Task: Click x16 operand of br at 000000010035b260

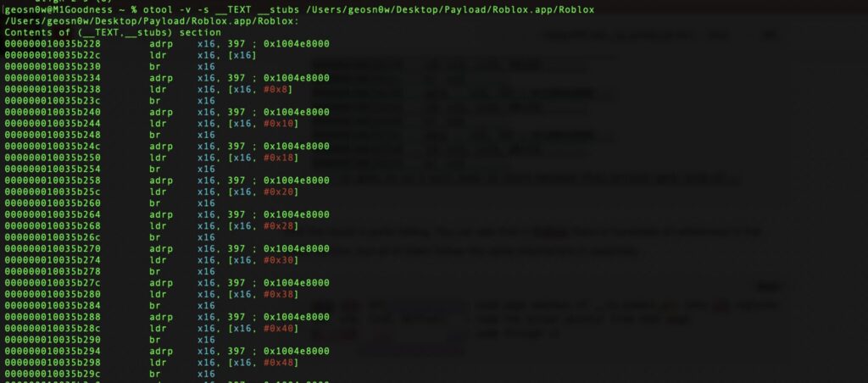Action: click(206, 203)
